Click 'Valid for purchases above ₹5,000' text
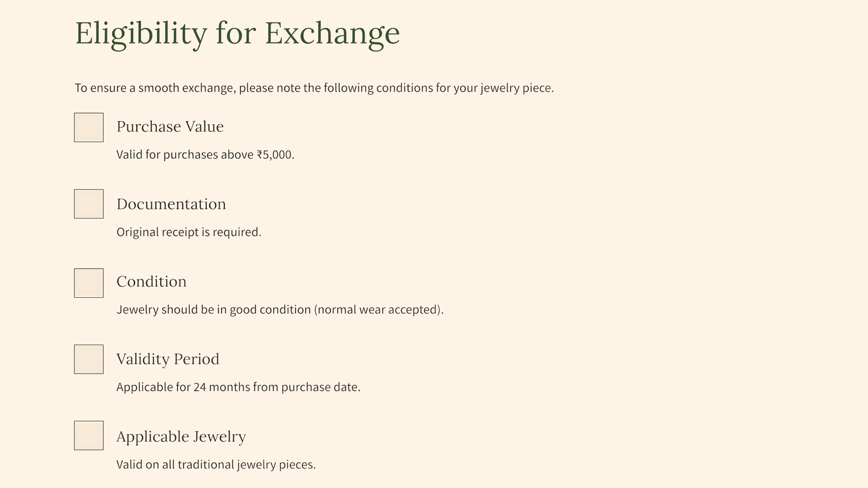868x488 pixels. tap(205, 155)
